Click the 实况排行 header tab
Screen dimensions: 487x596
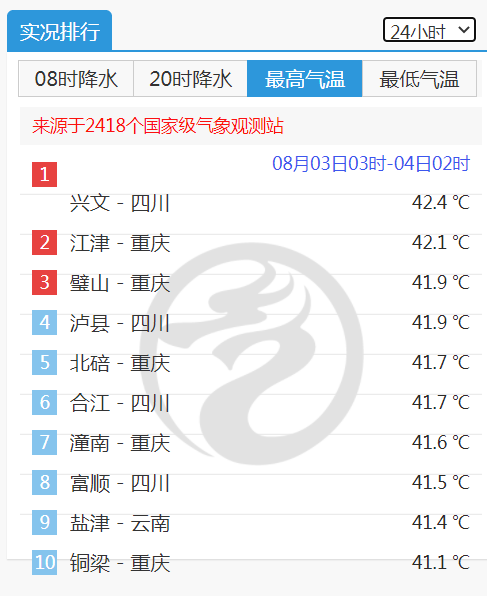coord(60,31)
